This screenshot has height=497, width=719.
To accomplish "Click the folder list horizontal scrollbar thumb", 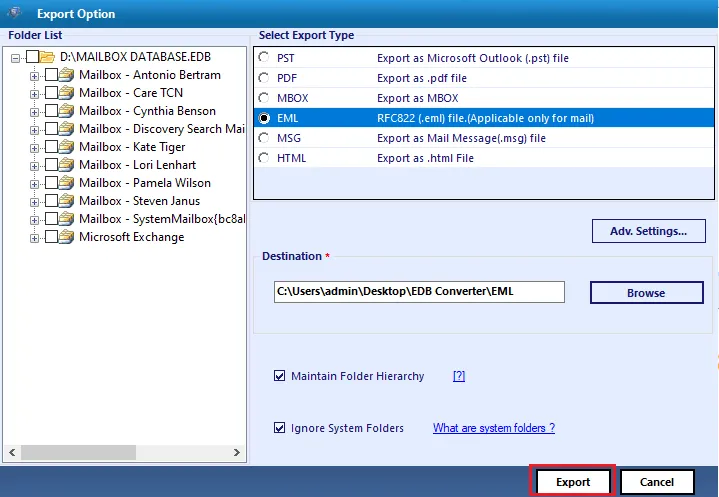I will coord(78,453).
